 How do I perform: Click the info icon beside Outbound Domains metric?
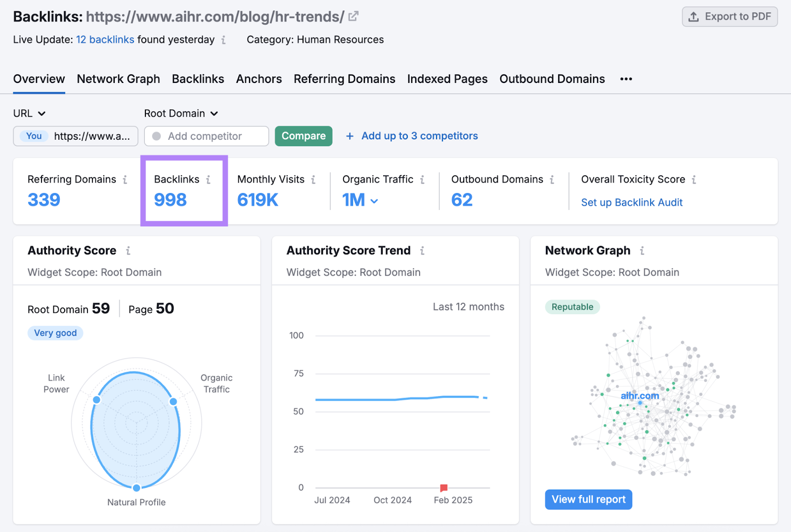[552, 179]
